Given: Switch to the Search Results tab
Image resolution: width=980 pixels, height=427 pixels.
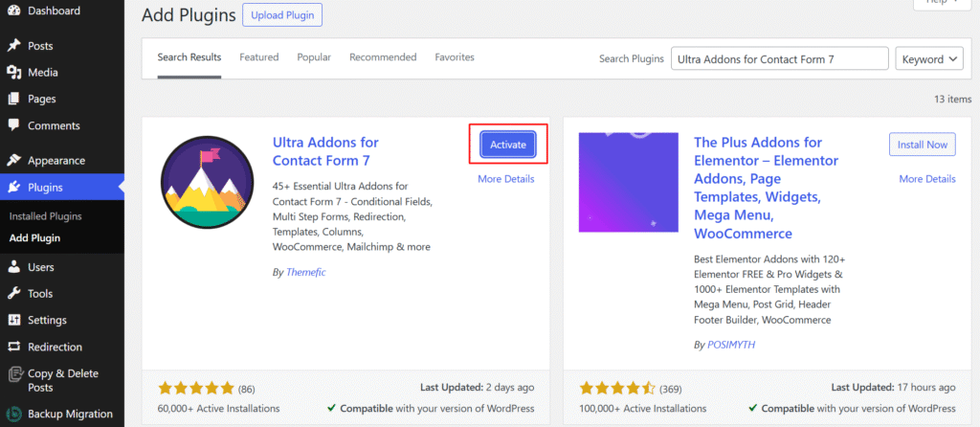Looking at the screenshot, I should (189, 56).
